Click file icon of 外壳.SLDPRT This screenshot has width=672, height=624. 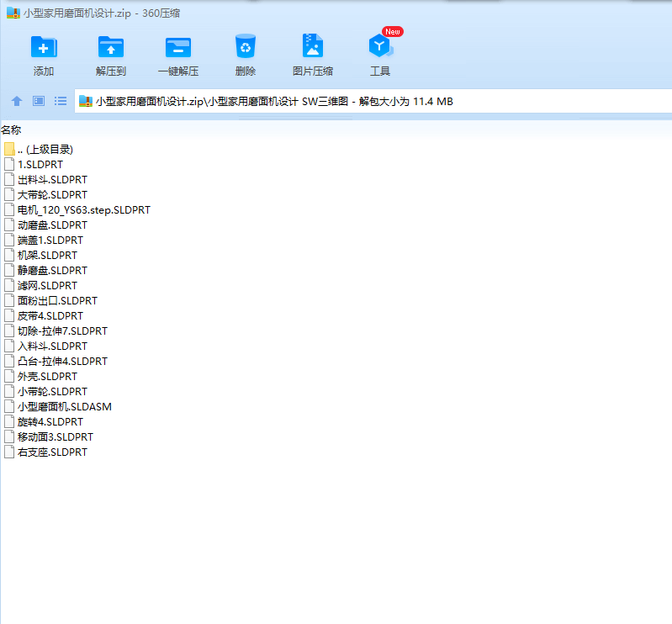pos(9,376)
